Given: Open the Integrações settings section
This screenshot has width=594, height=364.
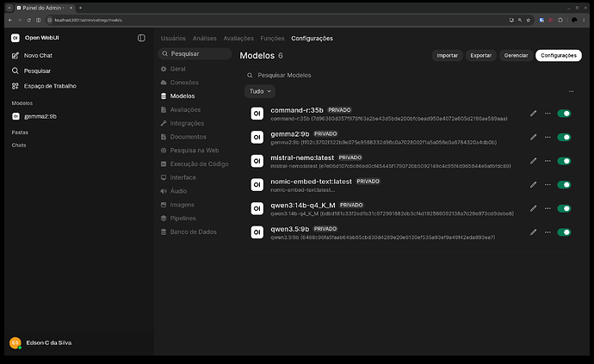Looking at the screenshot, I should click(x=183, y=123).
